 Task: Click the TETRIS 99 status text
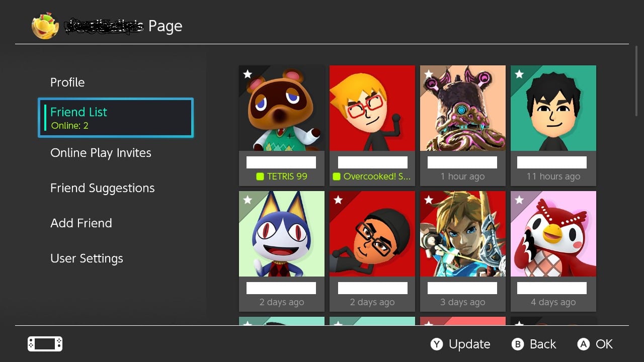point(287,176)
